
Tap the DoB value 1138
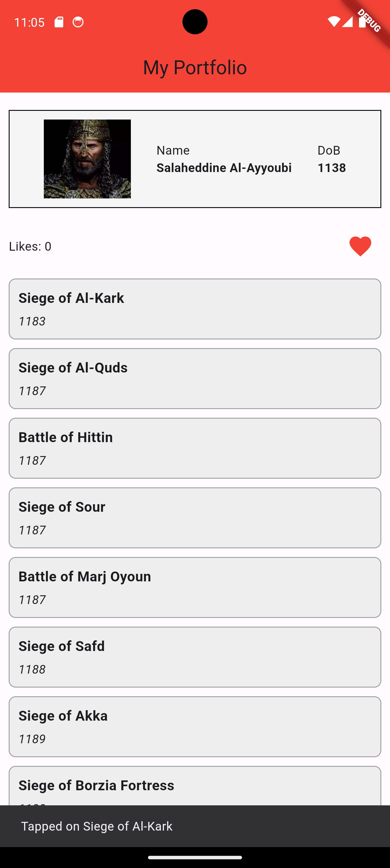(332, 168)
